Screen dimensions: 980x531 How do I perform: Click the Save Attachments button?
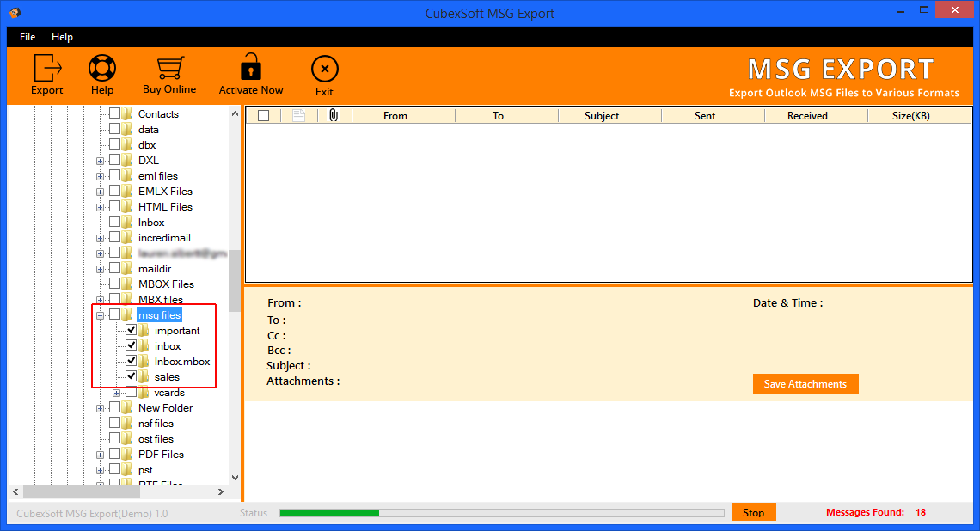coord(805,383)
